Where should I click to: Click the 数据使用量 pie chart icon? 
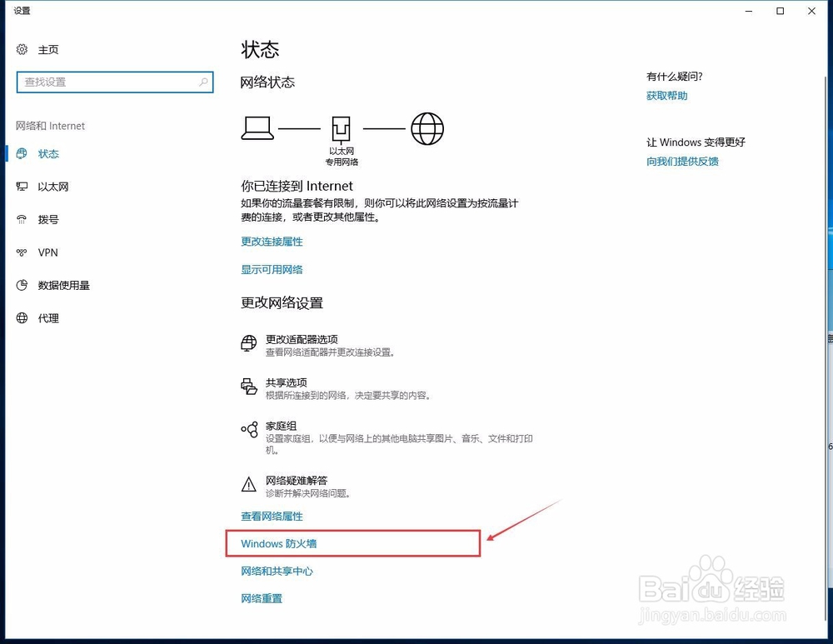(x=22, y=285)
